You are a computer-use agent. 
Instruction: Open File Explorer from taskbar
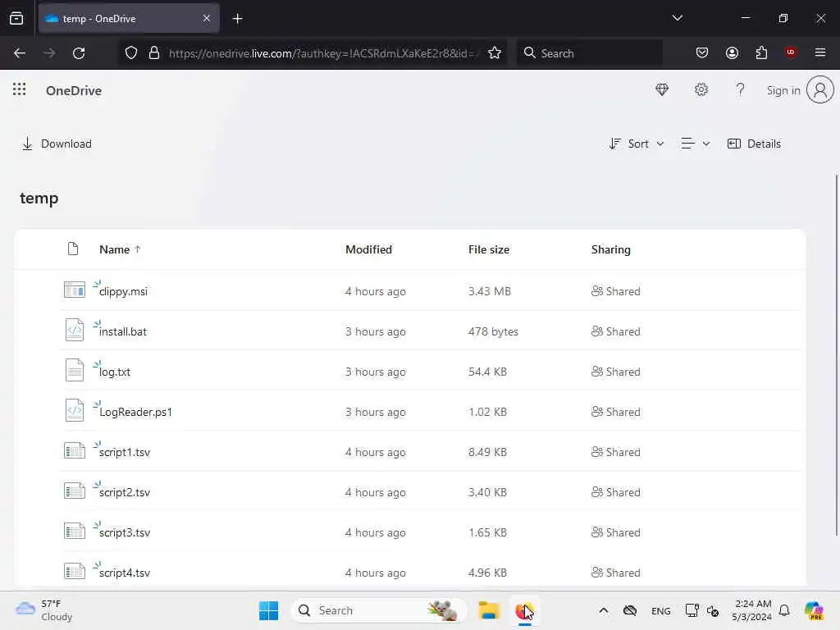pyautogui.click(x=489, y=610)
